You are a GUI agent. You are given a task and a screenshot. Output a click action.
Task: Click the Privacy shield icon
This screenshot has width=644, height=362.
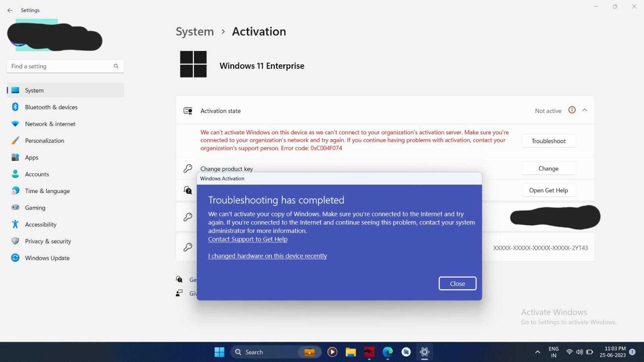coord(15,241)
